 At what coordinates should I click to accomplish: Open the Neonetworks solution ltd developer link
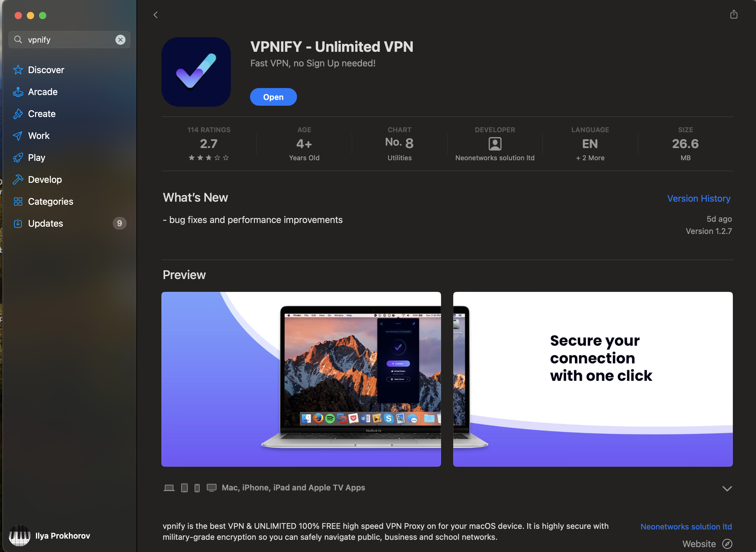pos(686,527)
